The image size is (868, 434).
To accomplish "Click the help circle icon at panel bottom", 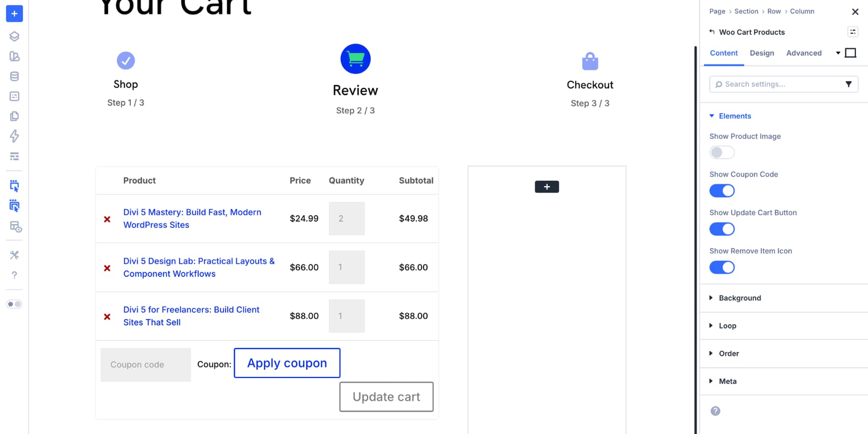I will click(x=716, y=411).
